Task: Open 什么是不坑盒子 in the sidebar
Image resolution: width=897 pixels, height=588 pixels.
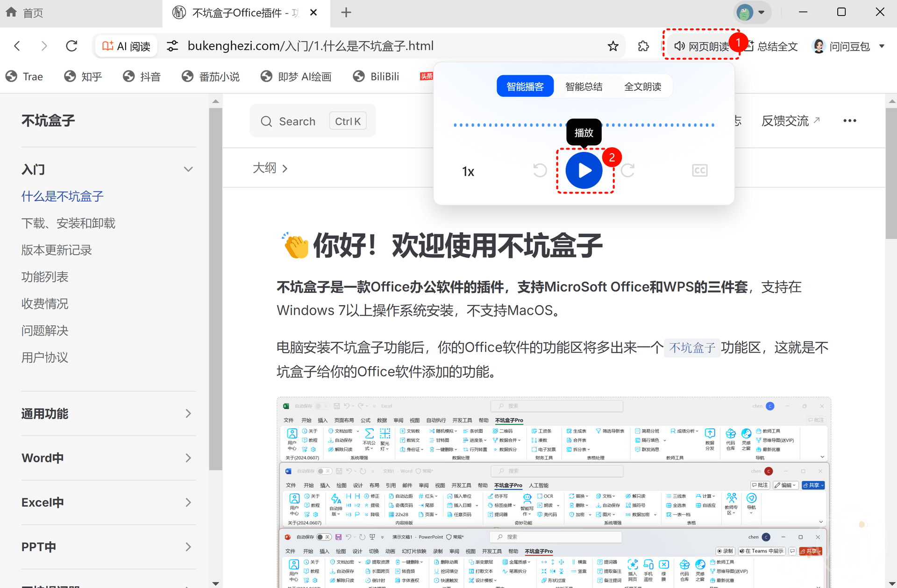Action: coord(62,196)
